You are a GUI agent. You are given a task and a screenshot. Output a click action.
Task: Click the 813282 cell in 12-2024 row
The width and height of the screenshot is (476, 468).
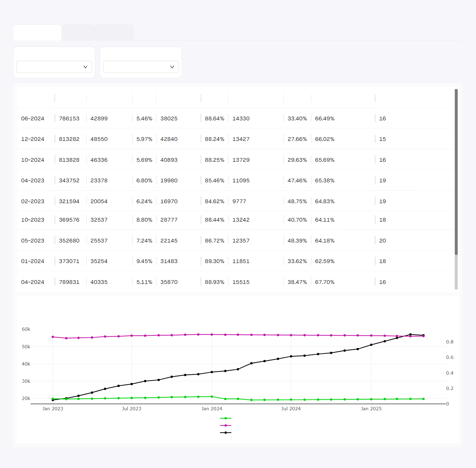(69, 139)
